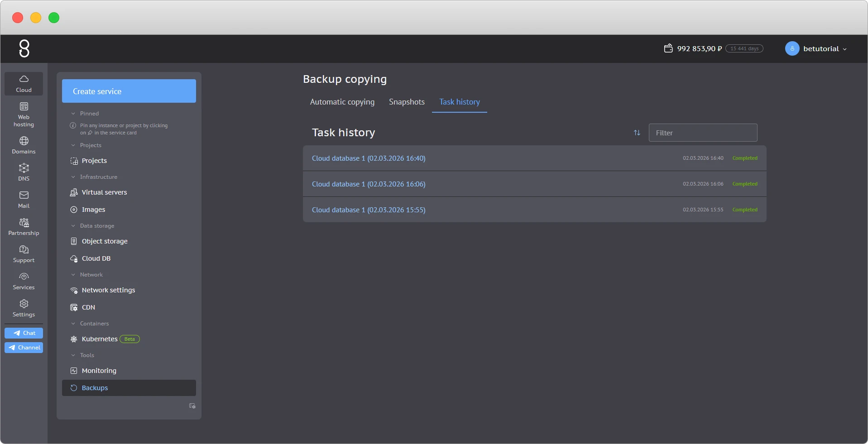Switch to the Snapshots tab
The image size is (868, 444).
click(x=407, y=102)
